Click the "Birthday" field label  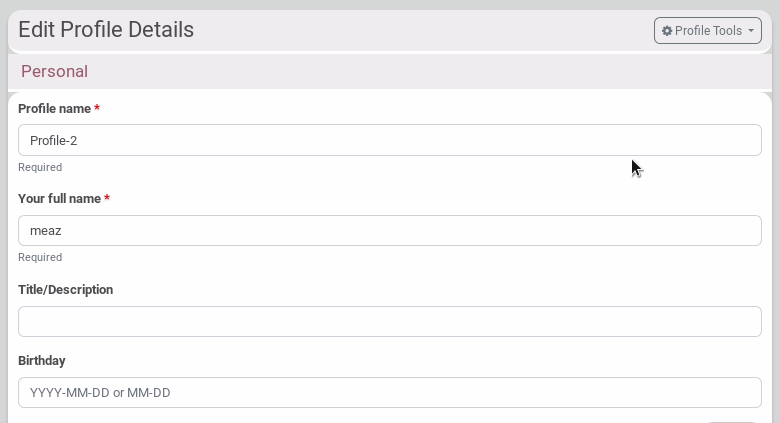(42, 361)
